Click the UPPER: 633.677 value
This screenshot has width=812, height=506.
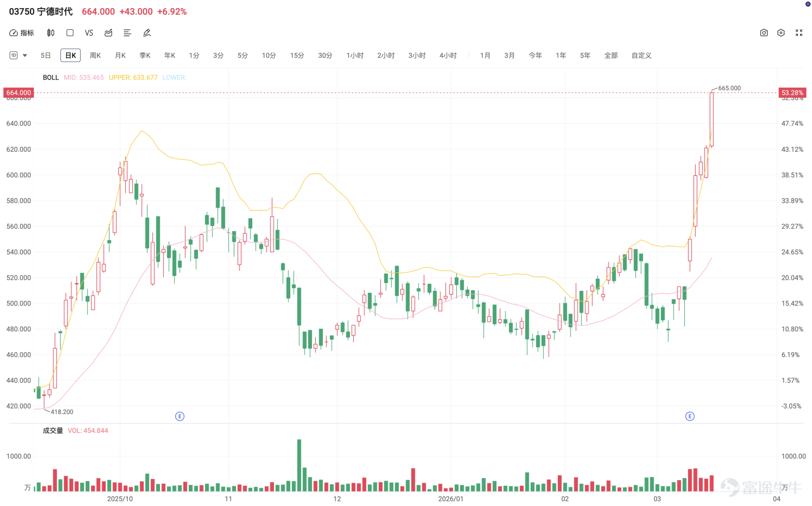point(133,78)
